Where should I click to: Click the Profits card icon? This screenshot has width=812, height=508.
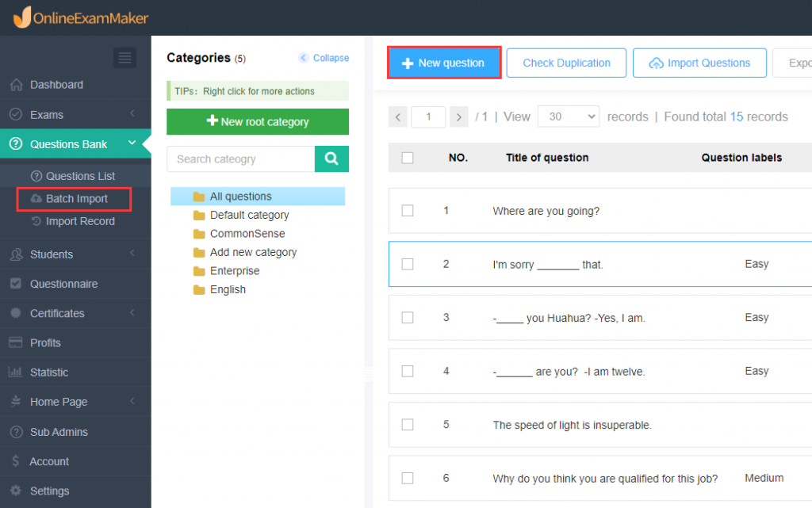point(16,342)
